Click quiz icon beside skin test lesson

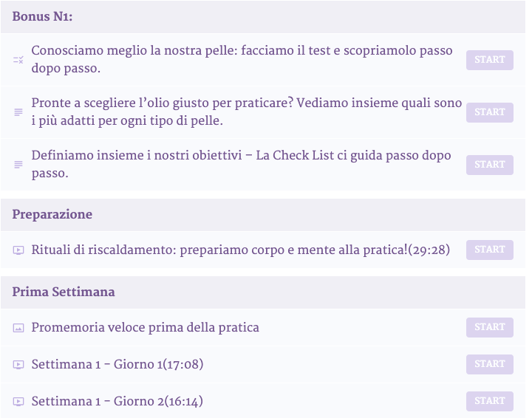point(18,60)
